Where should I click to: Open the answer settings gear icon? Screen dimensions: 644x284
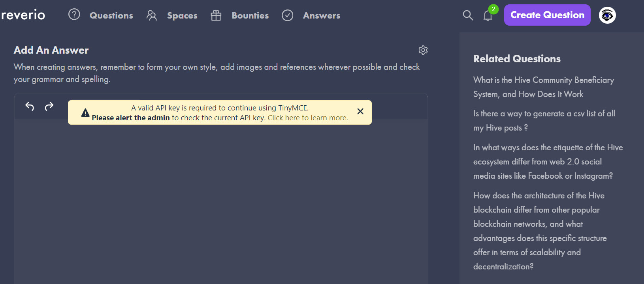(x=423, y=50)
